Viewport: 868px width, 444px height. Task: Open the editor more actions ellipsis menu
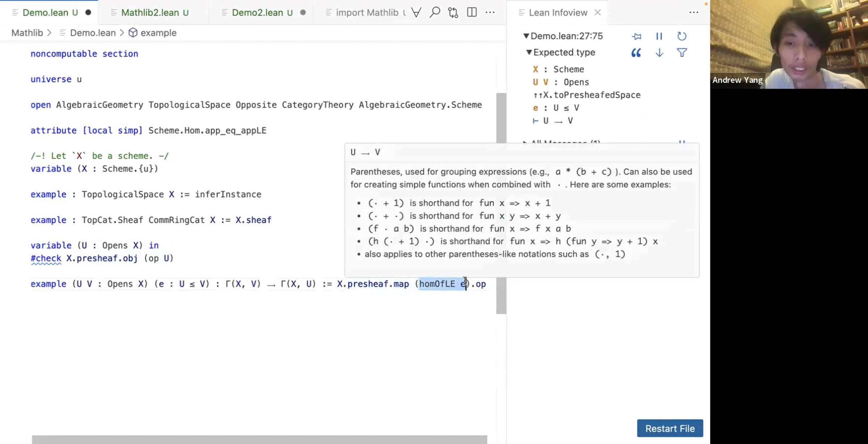(x=490, y=13)
